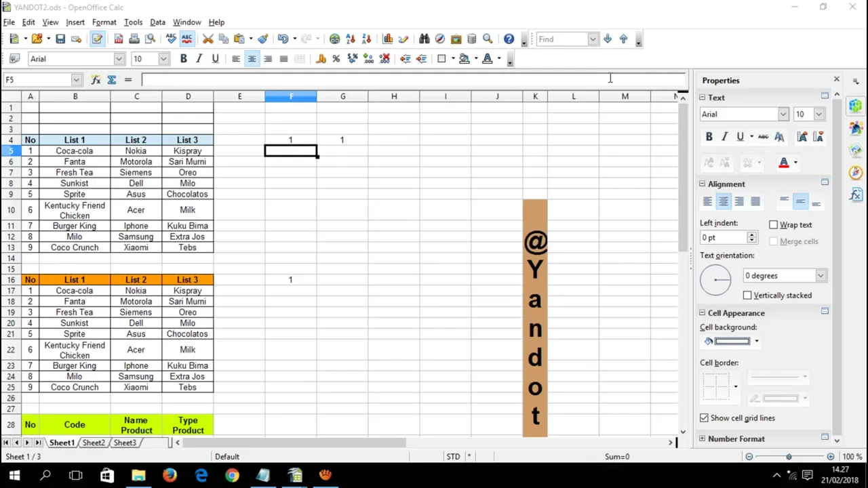Click the Format Paintbrush icon
The height and width of the screenshot is (488, 868).
pyautogui.click(x=263, y=39)
